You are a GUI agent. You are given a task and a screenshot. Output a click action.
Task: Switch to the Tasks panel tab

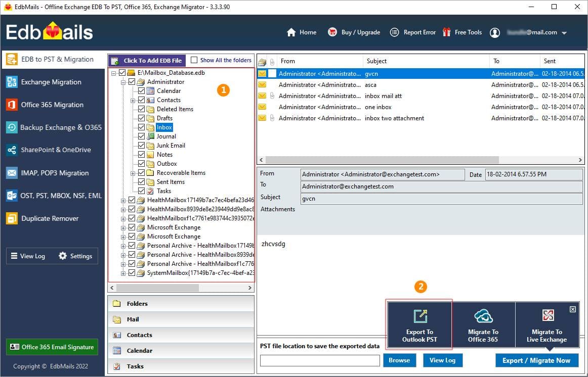[x=181, y=366]
